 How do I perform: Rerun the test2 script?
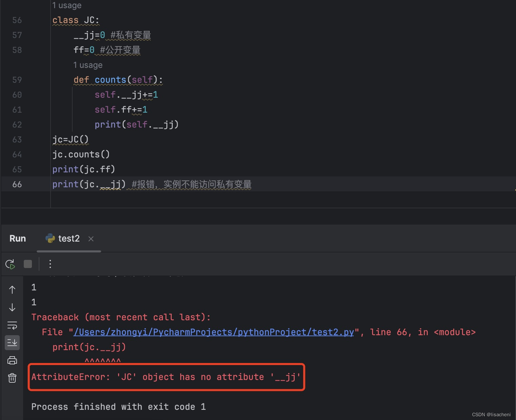coord(10,264)
